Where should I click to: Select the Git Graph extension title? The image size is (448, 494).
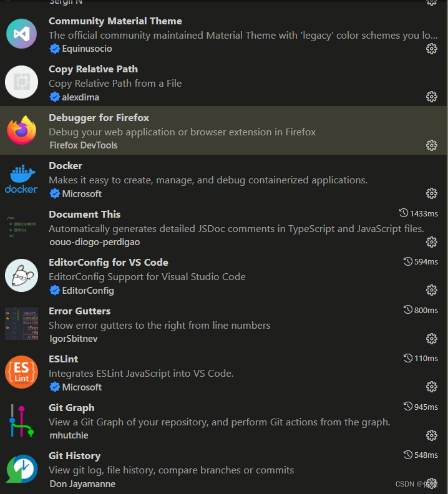pos(72,408)
